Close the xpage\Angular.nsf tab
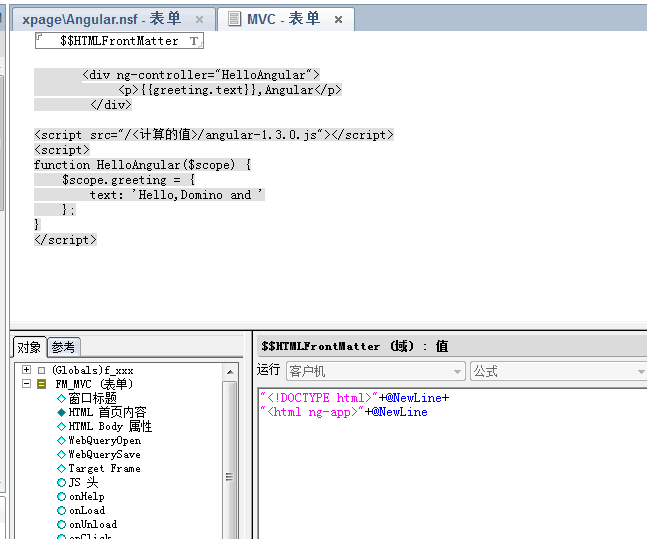This screenshot has height=539, width=647. (199, 19)
